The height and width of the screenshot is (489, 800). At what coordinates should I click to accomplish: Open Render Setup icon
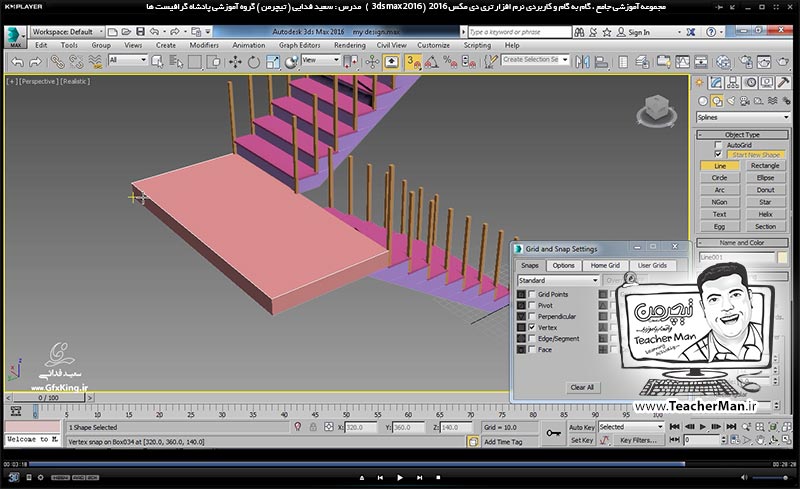745,62
